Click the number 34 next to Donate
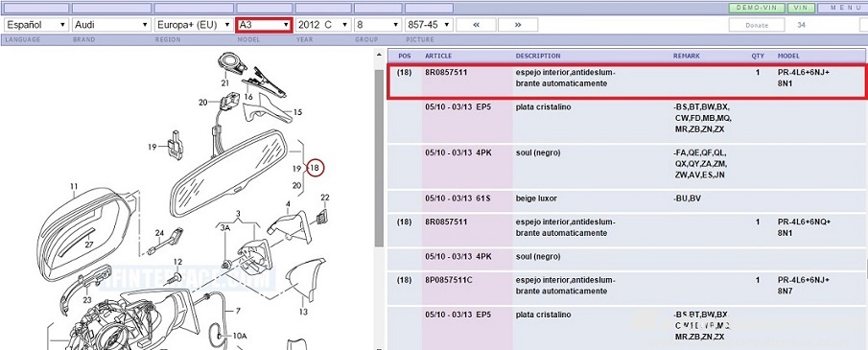Image resolution: width=868 pixels, height=350 pixels. pos(801,25)
